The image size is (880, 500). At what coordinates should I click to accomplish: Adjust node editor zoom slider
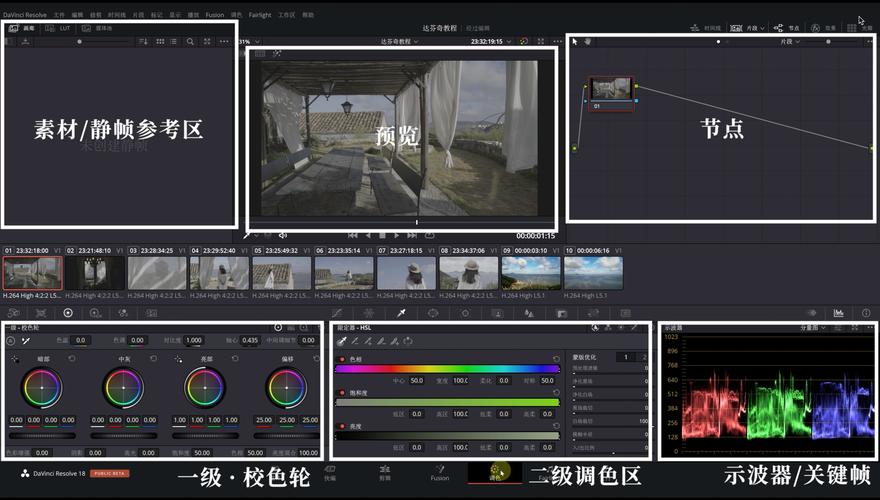click(828, 42)
